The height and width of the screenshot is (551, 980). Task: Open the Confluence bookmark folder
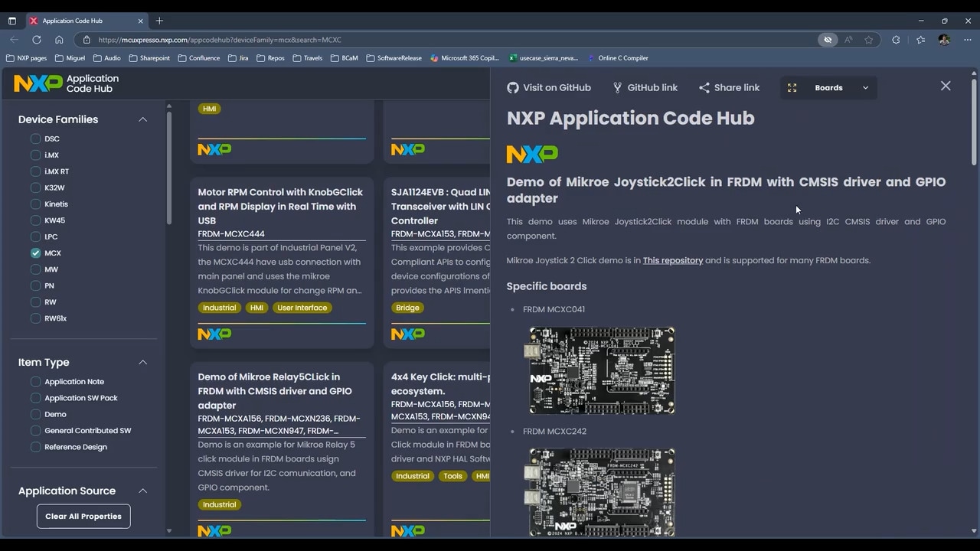tap(198, 58)
